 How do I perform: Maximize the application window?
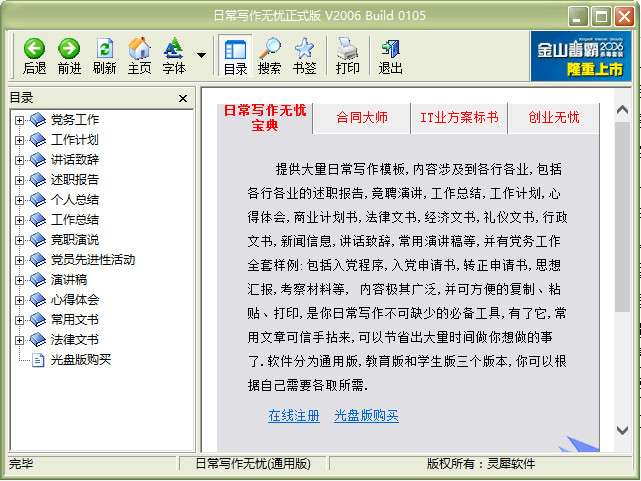pos(601,17)
